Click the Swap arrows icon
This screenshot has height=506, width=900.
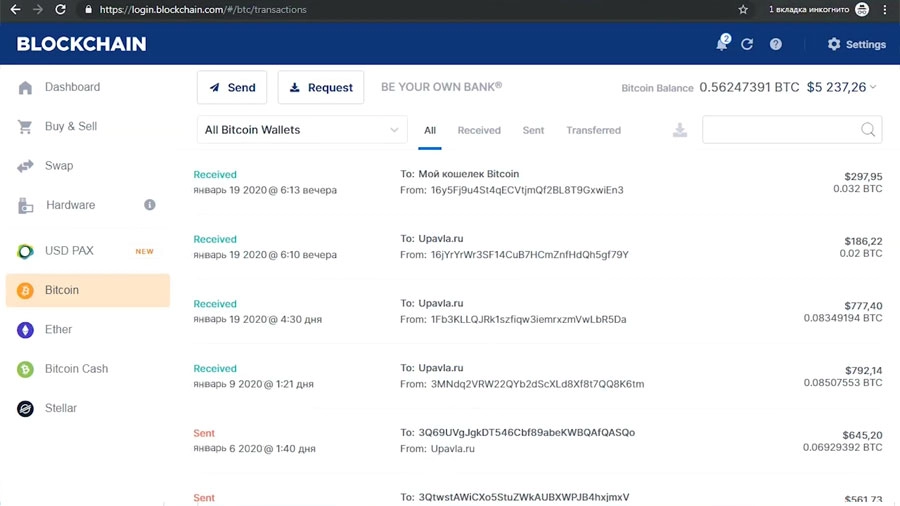click(x=25, y=166)
